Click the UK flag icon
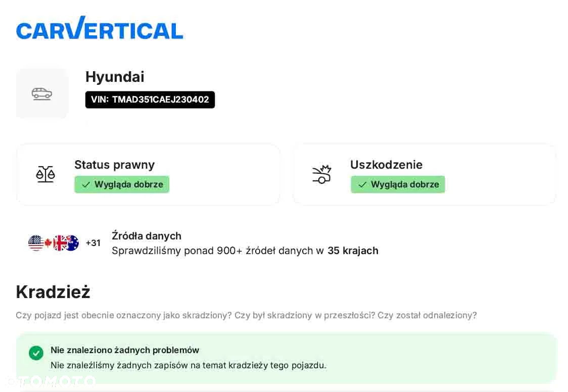 (x=60, y=243)
